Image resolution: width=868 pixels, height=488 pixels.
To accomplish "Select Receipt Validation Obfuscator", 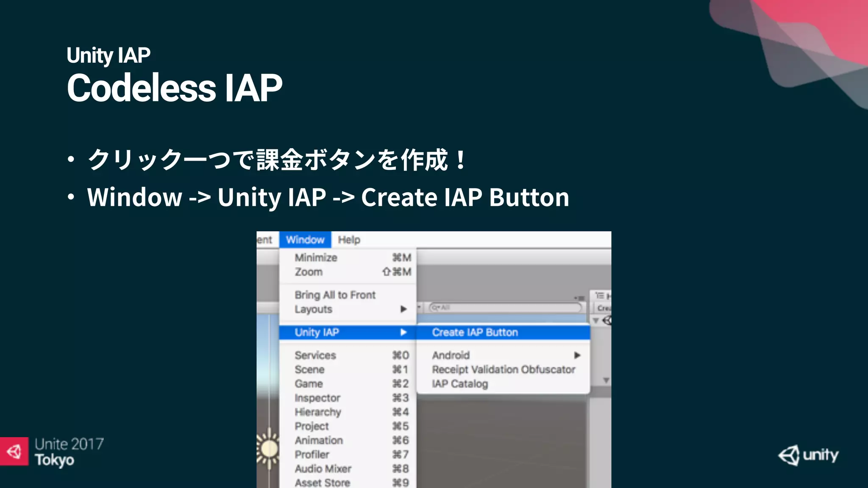I will [504, 369].
